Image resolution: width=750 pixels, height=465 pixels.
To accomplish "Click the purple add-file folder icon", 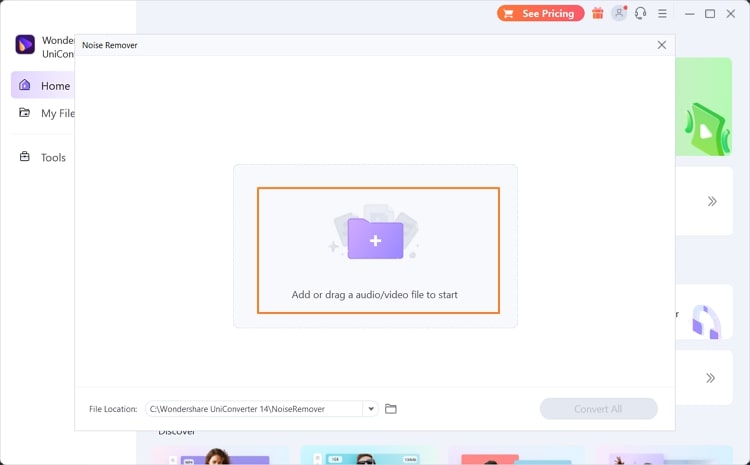I will pos(375,238).
